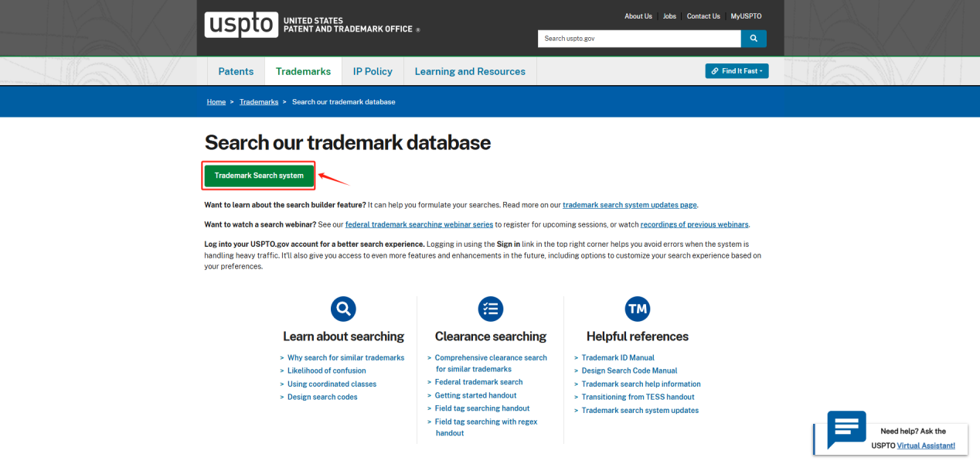The width and height of the screenshot is (980, 461).
Task: Click the TM Helpful references icon
Action: [x=637, y=309]
